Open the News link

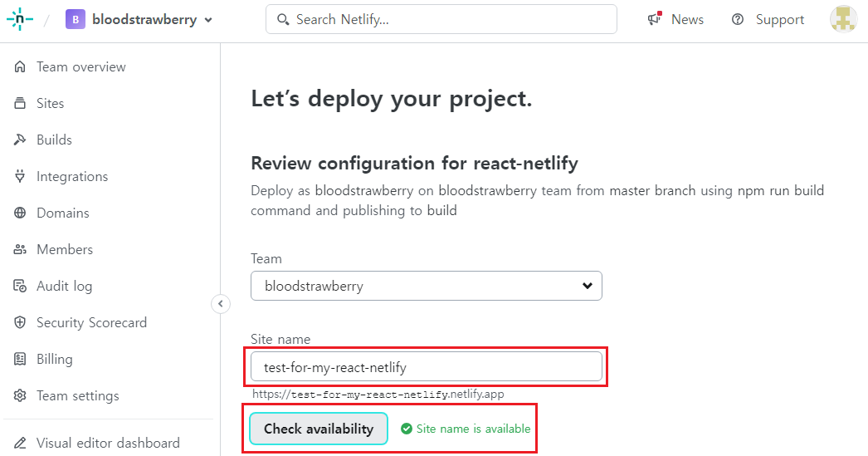tap(687, 19)
